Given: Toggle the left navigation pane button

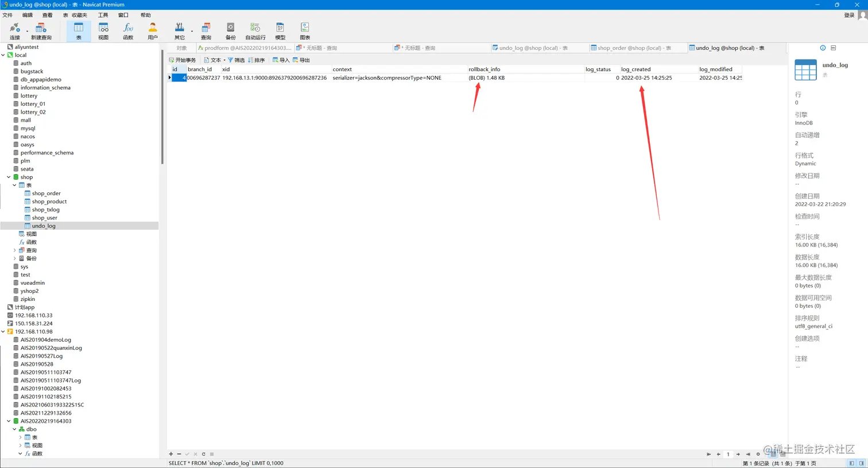Looking at the screenshot, I should (x=851, y=463).
